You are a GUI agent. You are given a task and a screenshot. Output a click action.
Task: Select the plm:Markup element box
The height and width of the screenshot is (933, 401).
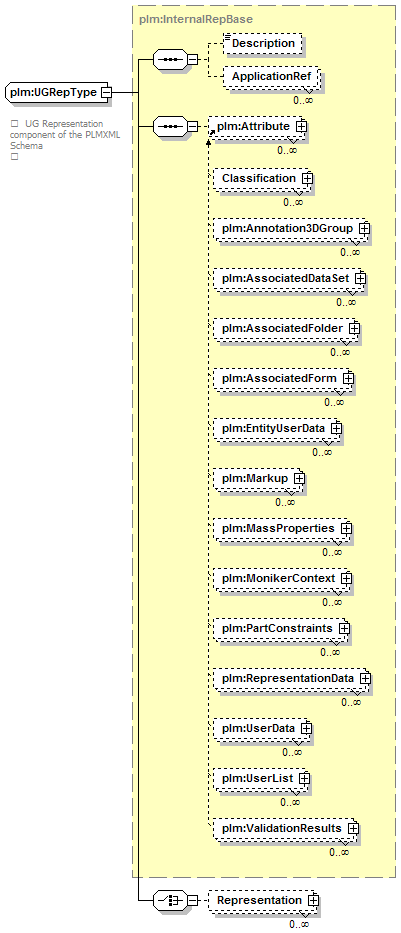point(258,478)
